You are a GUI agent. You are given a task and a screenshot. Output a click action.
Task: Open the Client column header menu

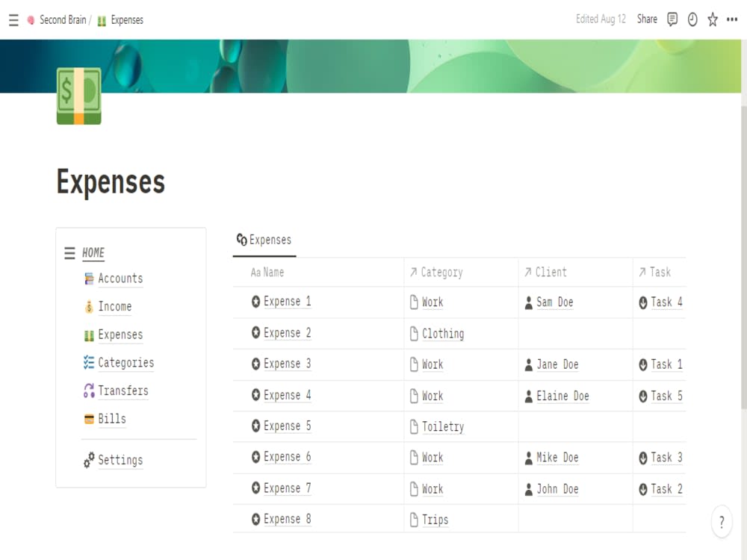point(549,273)
